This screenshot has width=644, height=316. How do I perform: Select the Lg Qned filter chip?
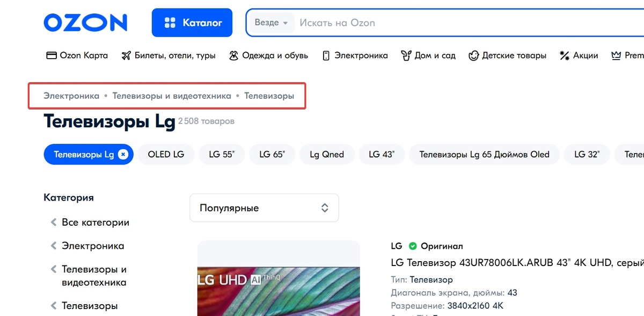tap(327, 154)
